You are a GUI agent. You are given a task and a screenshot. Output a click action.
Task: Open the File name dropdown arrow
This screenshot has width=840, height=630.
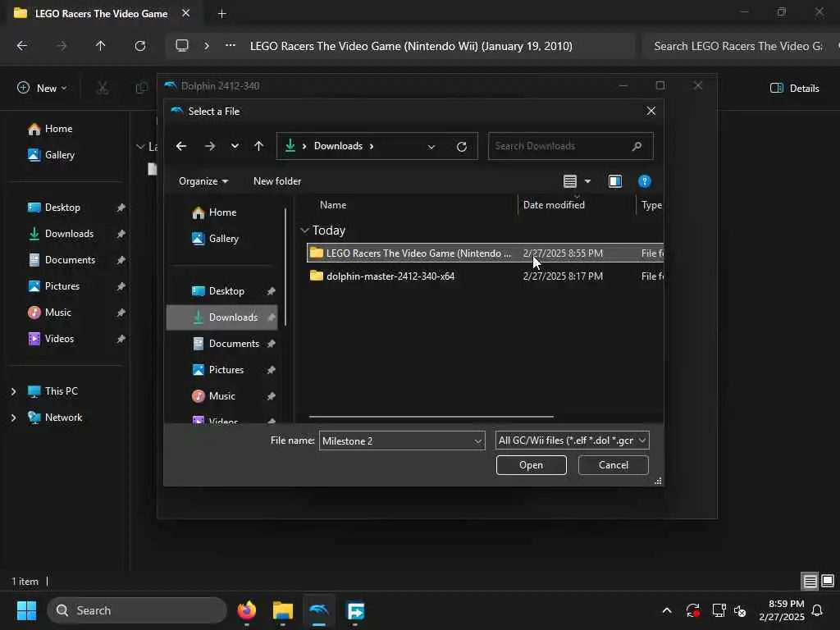tap(478, 441)
